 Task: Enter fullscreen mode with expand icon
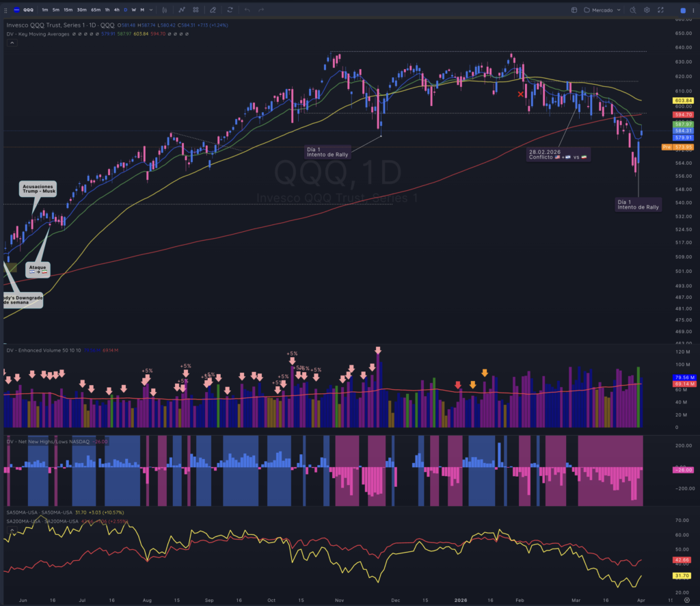[661, 10]
